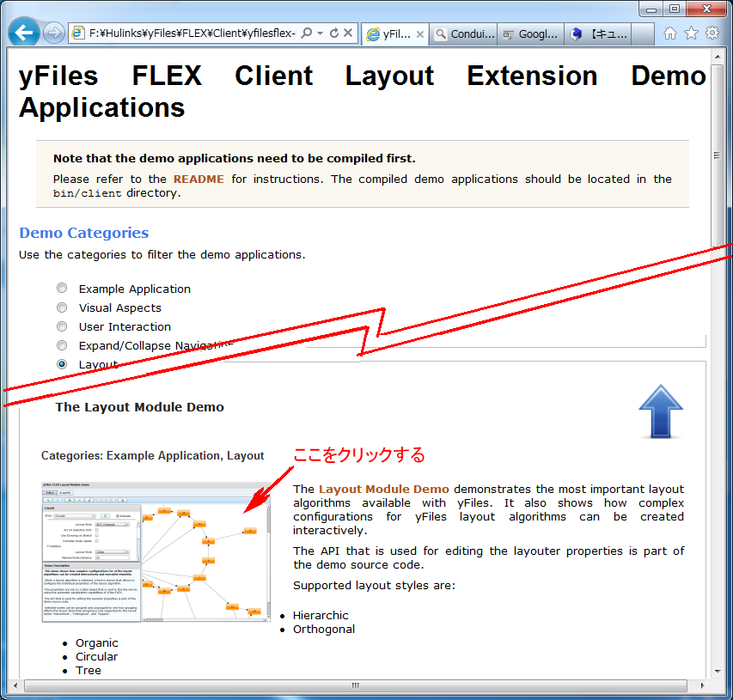Open Favorites with the star icon
Image resolution: width=733 pixels, height=700 pixels.
pyautogui.click(x=692, y=33)
